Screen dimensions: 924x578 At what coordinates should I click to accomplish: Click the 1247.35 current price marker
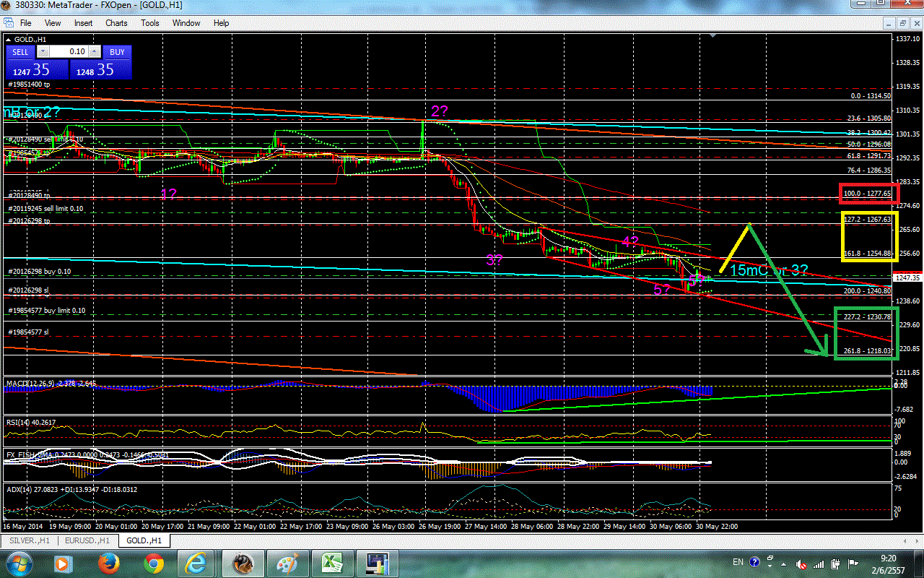pos(909,277)
